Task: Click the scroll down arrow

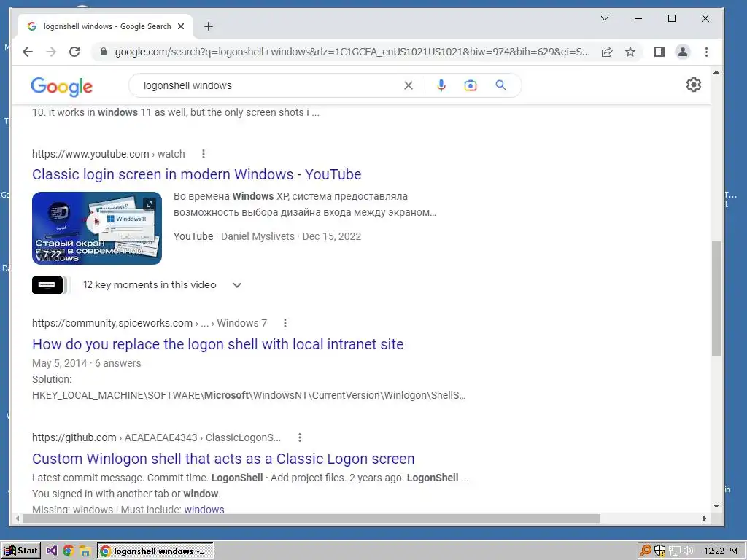Action: (x=716, y=506)
